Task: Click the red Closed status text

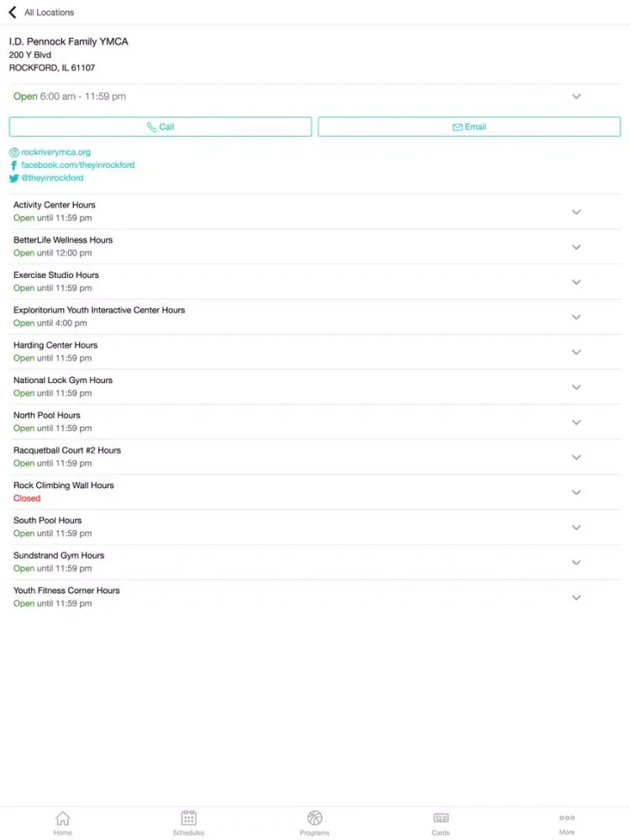Action: click(x=27, y=498)
